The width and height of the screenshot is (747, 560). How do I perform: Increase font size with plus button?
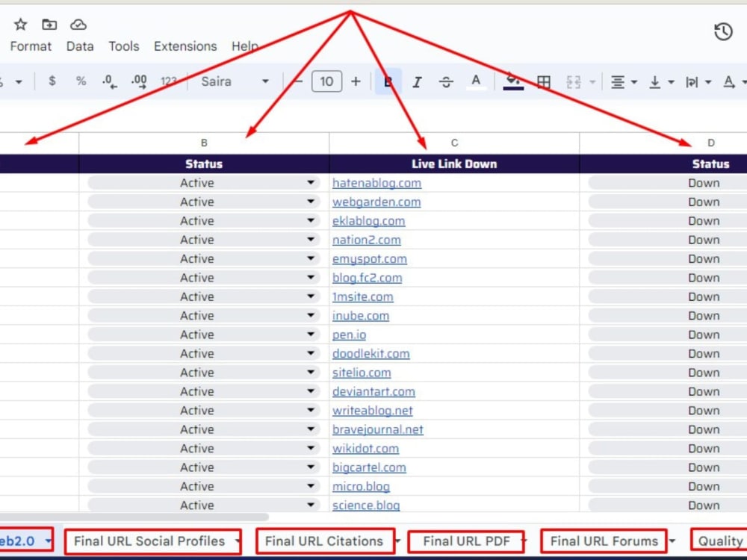[356, 81]
